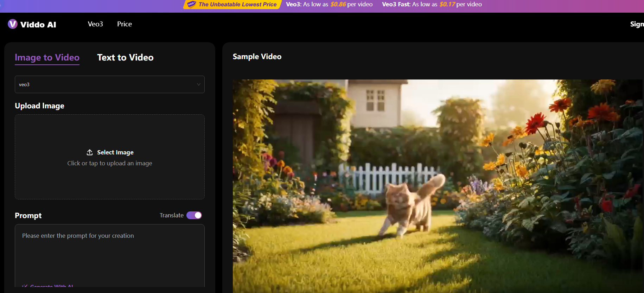Click 'Click or tap to upload an image' text
The height and width of the screenshot is (293, 644).
click(110, 163)
